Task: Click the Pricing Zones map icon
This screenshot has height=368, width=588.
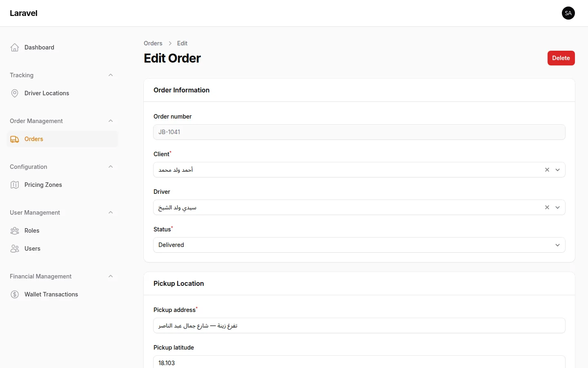Action: tap(15, 185)
